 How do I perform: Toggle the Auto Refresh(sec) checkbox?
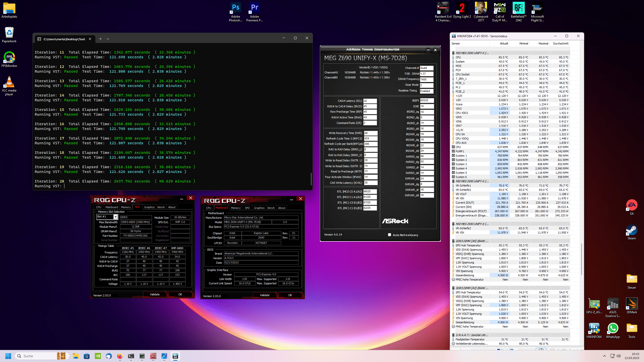click(x=389, y=235)
